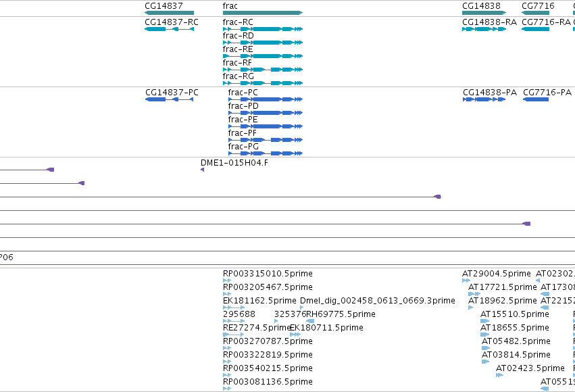Select the CG14838-RA transcript glyph

484,29
